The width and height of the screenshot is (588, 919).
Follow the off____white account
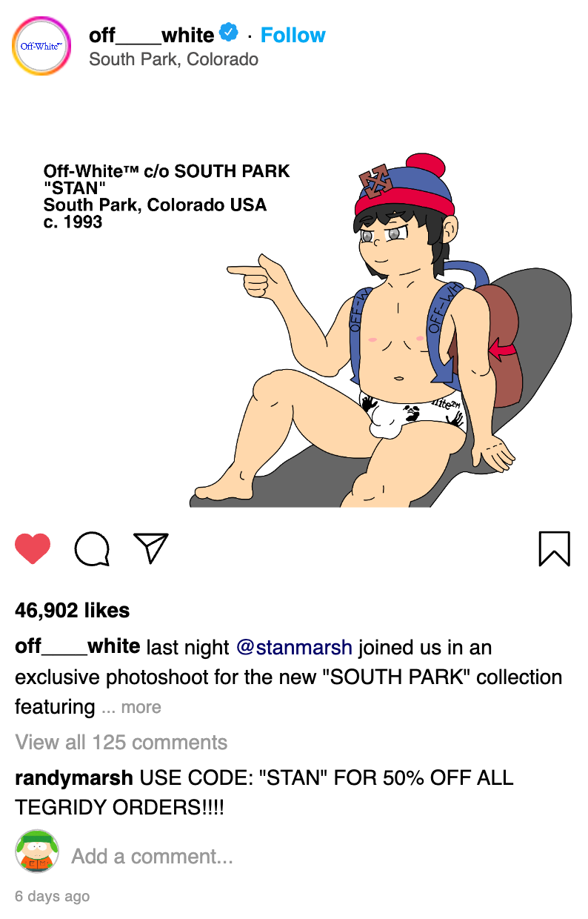click(x=293, y=35)
